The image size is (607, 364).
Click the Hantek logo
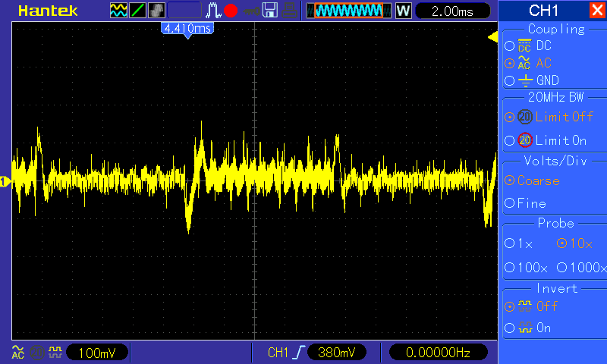pyautogui.click(x=48, y=11)
